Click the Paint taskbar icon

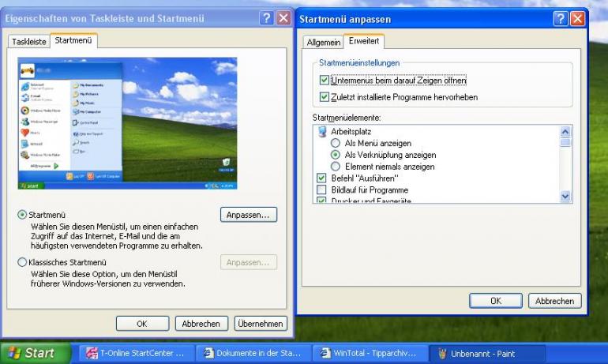pyautogui.click(x=442, y=353)
